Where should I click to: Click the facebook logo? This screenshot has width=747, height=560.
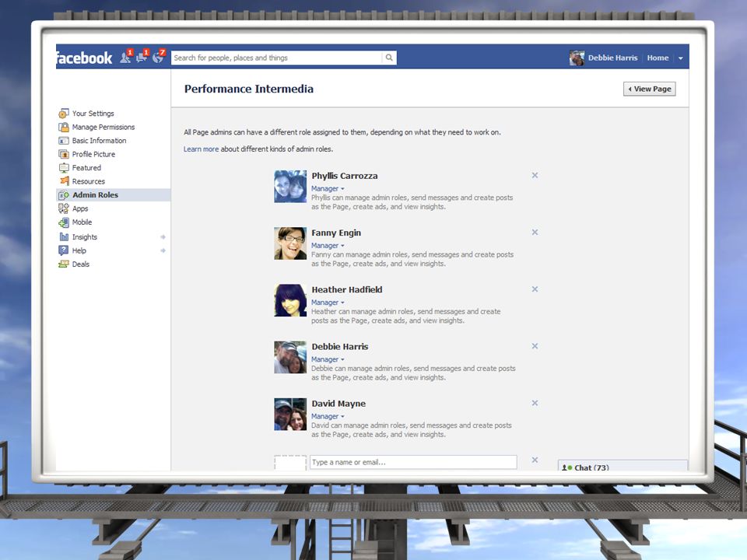click(x=84, y=58)
